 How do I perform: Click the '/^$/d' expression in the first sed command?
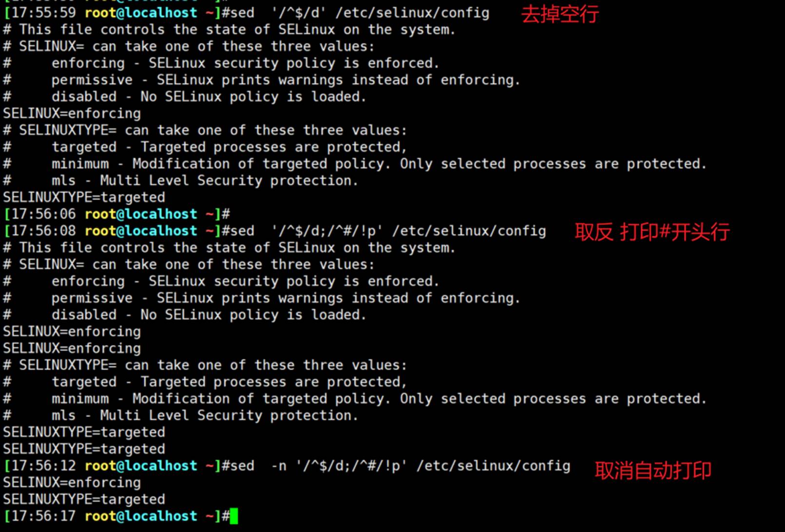coord(295,13)
